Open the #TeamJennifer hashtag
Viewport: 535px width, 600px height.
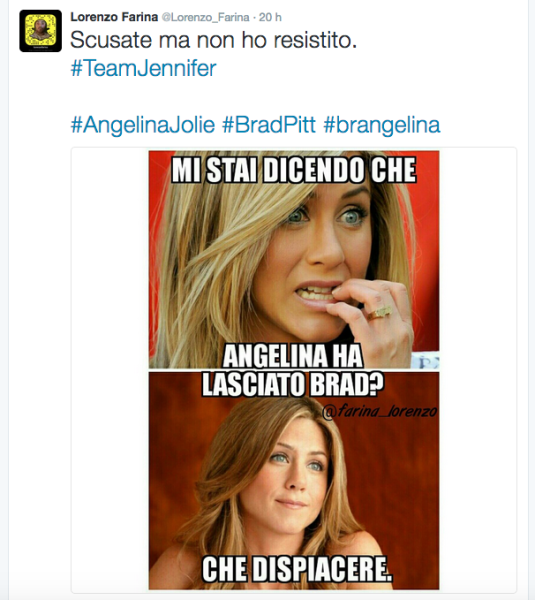pyautogui.click(x=144, y=68)
